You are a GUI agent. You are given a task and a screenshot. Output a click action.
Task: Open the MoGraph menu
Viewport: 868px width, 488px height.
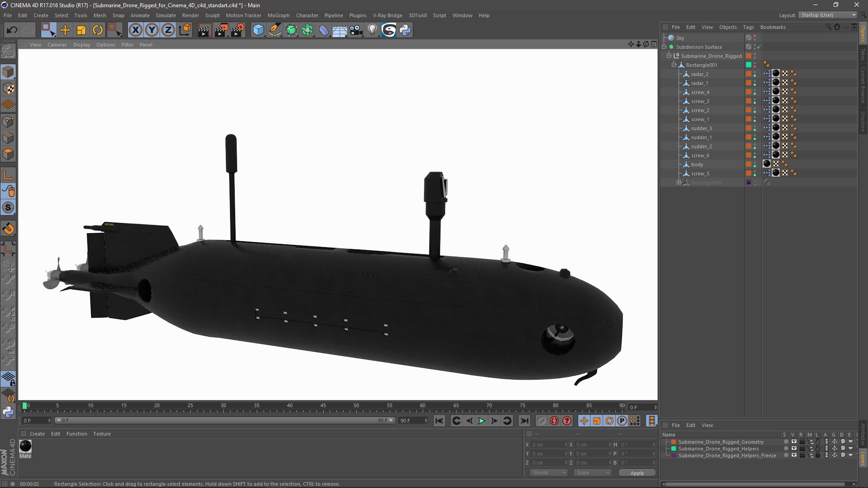click(278, 15)
